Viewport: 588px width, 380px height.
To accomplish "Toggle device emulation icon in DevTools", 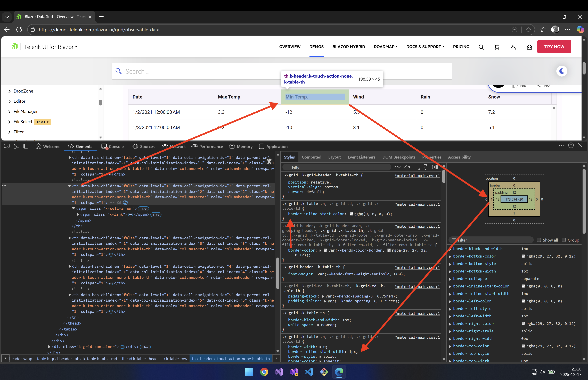I will (x=16, y=146).
